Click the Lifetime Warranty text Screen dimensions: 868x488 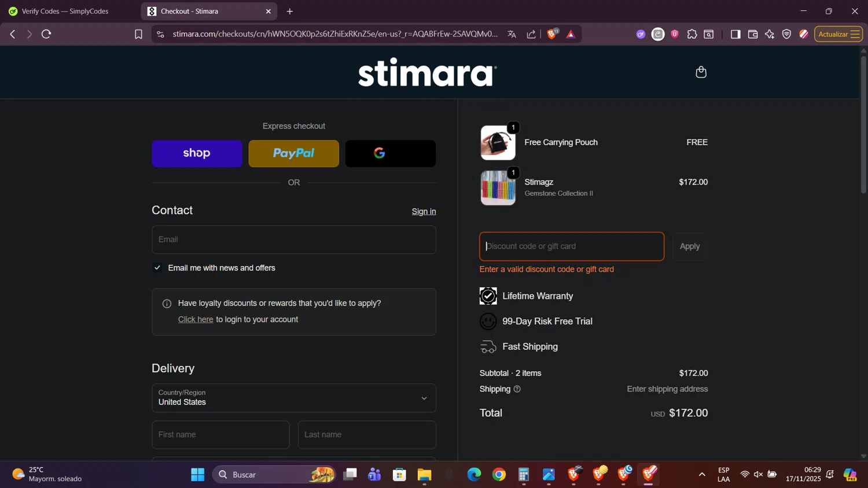[x=538, y=296]
